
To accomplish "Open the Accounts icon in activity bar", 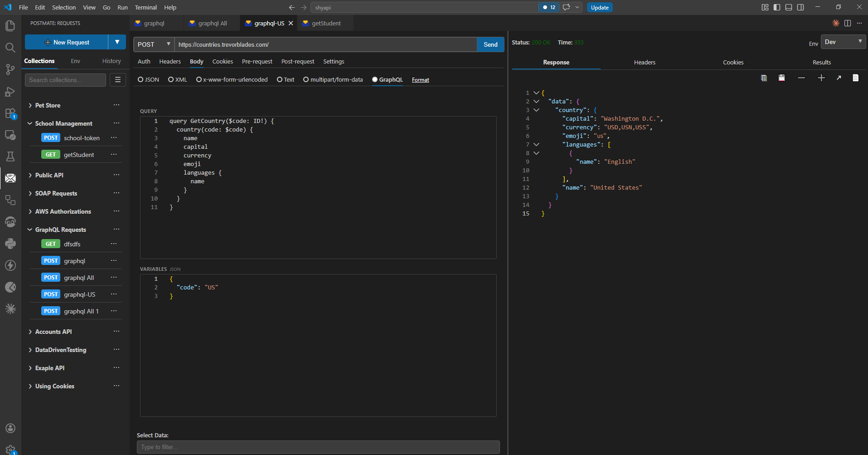I will coord(10,428).
